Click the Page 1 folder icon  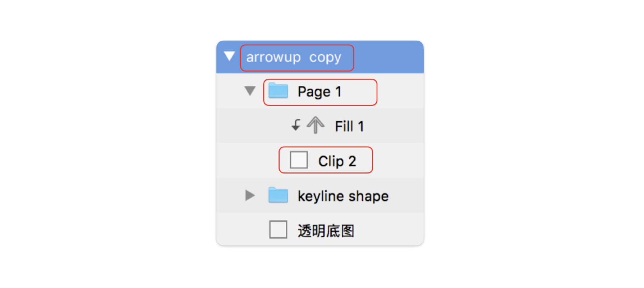pyautogui.click(x=278, y=91)
